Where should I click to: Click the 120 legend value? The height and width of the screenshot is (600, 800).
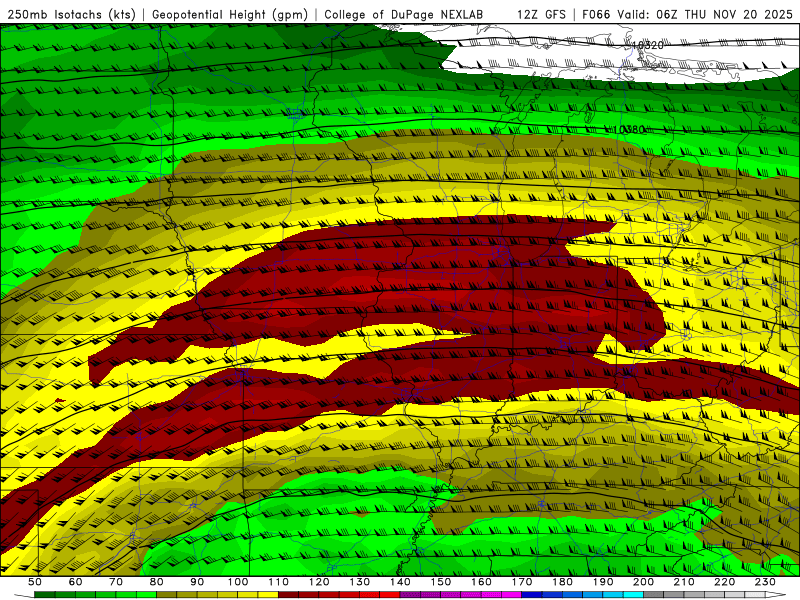click(x=319, y=582)
